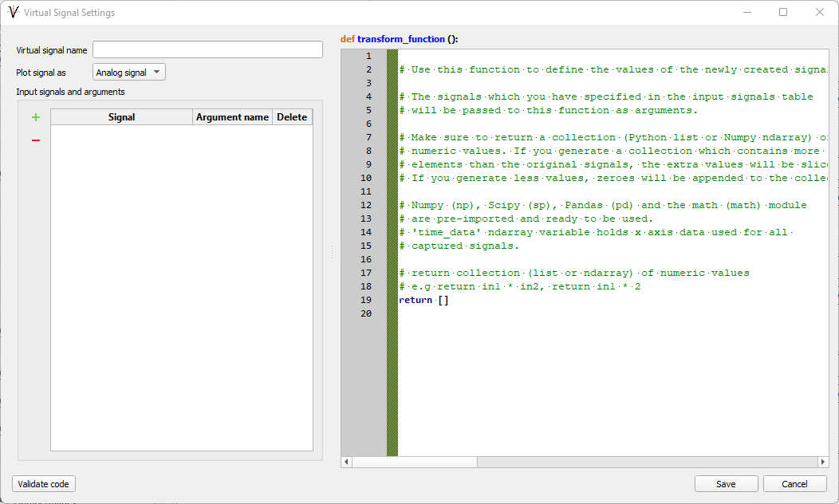The width and height of the screenshot is (839, 504).
Task: Minimize the Virtual Signal Settings window
Action: point(746,12)
